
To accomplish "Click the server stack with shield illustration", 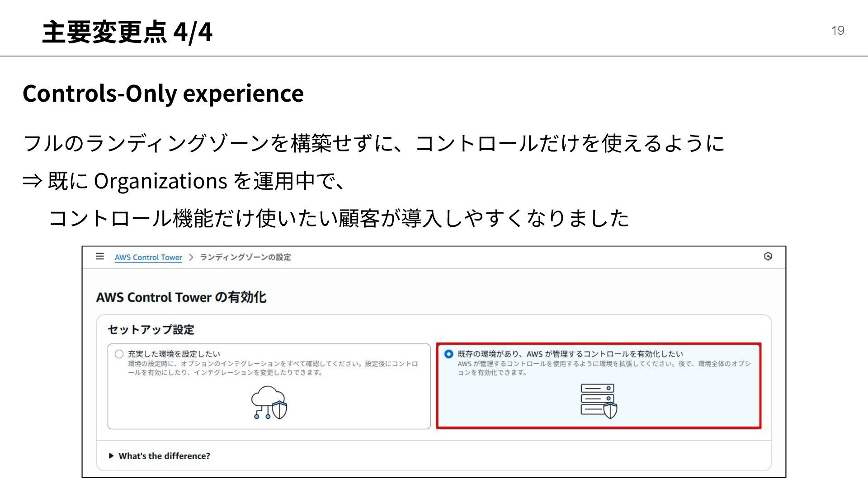I will (x=599, y=401).
